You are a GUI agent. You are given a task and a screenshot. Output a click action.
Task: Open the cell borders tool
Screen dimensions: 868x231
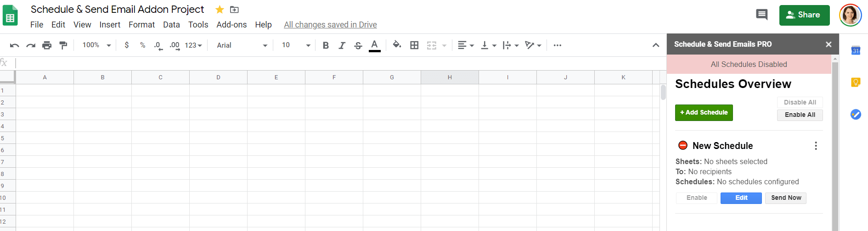click(x=414, y=45)
